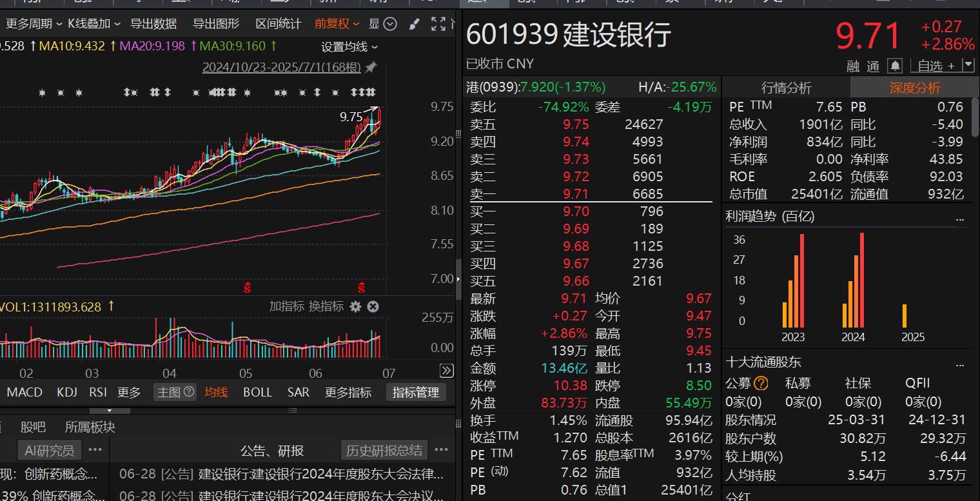Toggle the SAR overlay indicator
The height and width of the screenshot is (501, 980).
[298, 391]
